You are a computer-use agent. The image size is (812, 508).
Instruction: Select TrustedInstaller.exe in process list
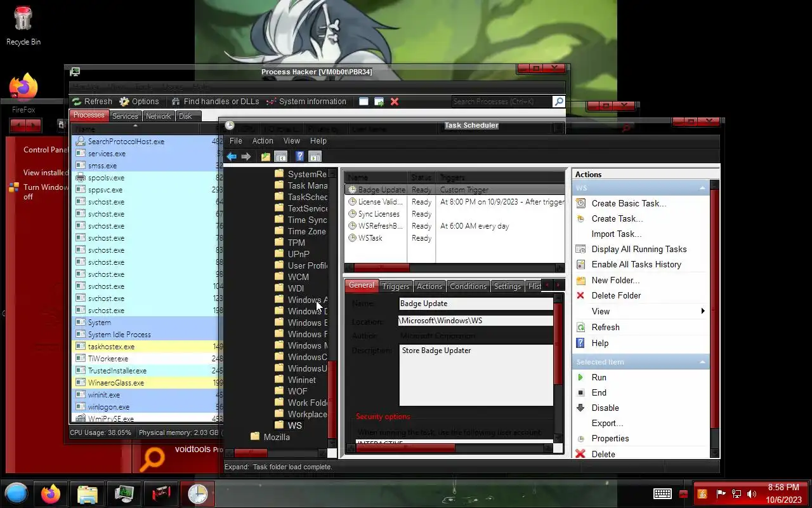coord(147,371)
